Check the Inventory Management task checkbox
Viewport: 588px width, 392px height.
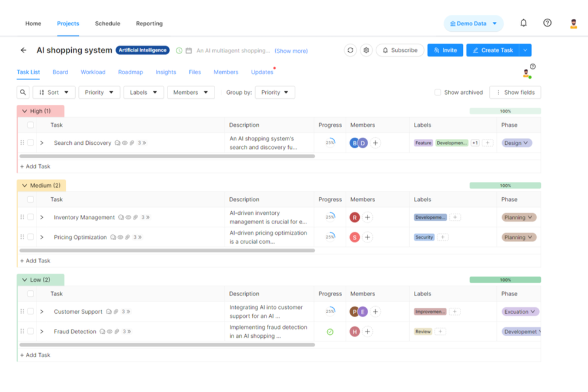coord(31,217)
